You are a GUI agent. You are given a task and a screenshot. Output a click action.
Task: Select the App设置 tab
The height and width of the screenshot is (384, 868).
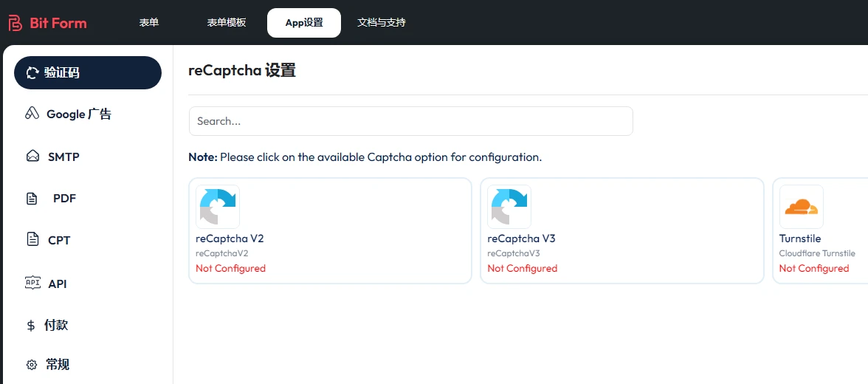[304, 23]
